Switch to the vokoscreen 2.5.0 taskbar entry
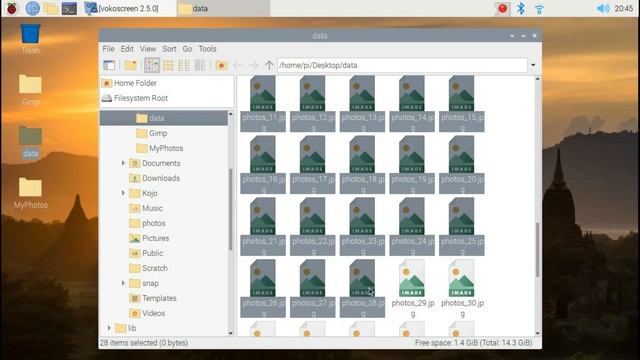The height and width of the screenshot is (360, 640). point(122,8)
